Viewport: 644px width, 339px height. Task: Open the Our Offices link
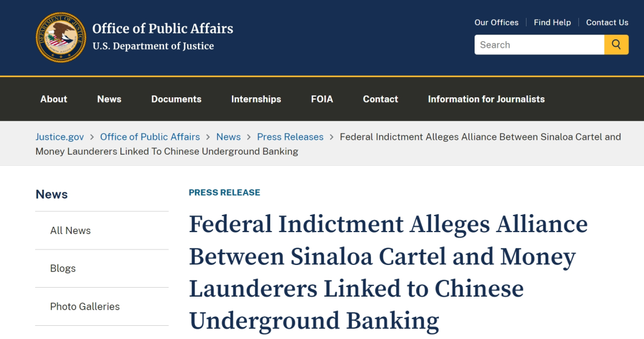(496, 23)
